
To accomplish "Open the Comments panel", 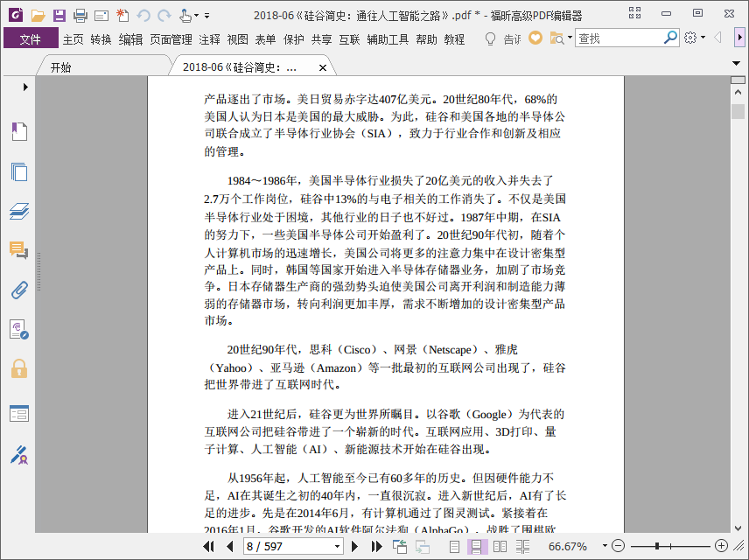I will pyautogui.click(x=19, y=250).
